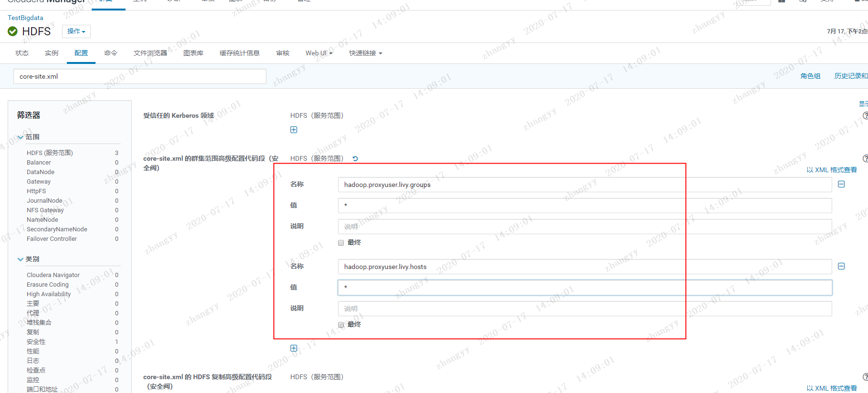Click description field for livy.groups property
The image size is (868, 393).
[585, 227]
